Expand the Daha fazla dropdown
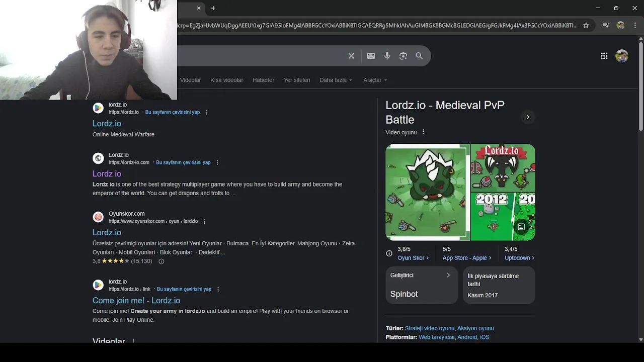Image resolution: width=644 pixels, height=362 pixels. 336,80
